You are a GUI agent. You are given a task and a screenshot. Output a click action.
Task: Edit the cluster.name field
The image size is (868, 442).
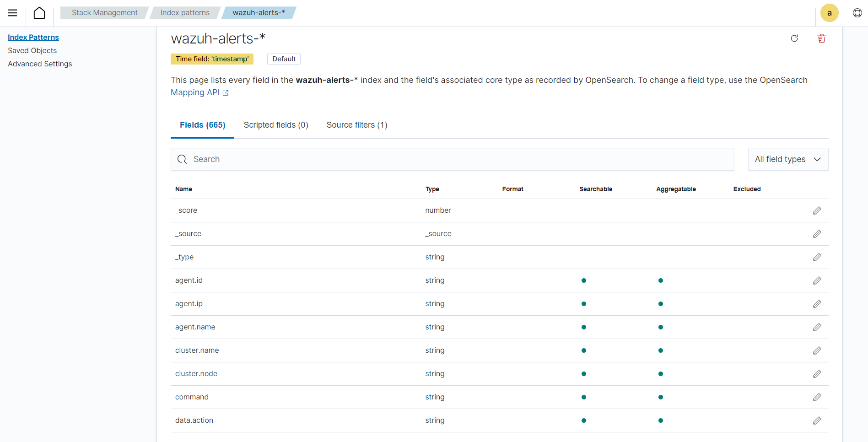coord(817,350)
